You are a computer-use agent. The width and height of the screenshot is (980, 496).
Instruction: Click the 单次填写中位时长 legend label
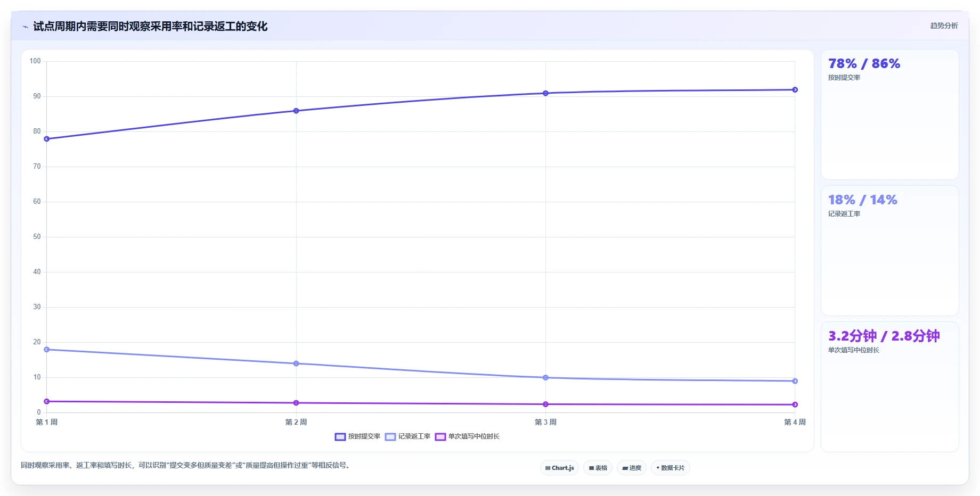[x=474, y=436]
